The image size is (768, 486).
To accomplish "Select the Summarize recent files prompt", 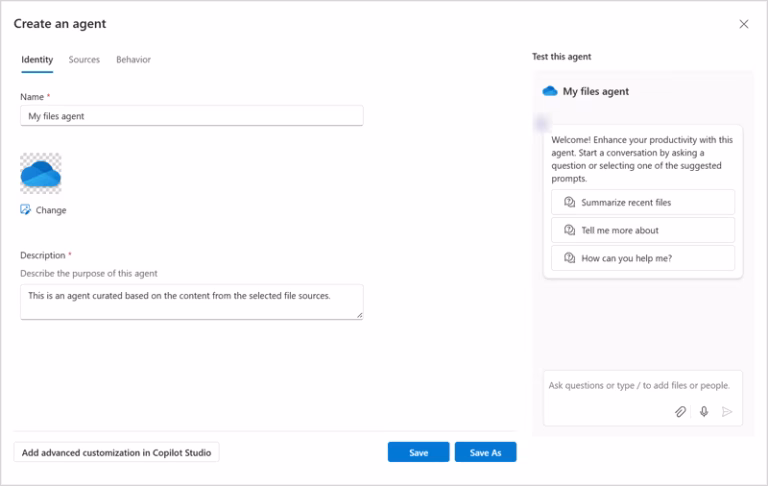I will (x=643, y=202).
